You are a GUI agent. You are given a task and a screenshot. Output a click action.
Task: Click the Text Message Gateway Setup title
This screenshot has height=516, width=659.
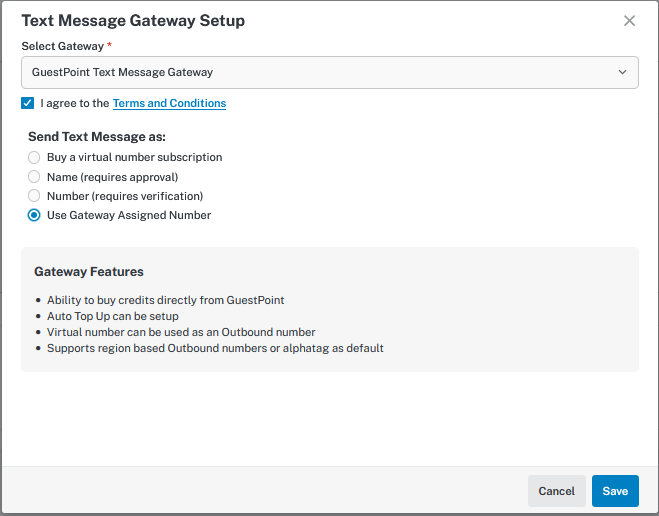(133, 21)
